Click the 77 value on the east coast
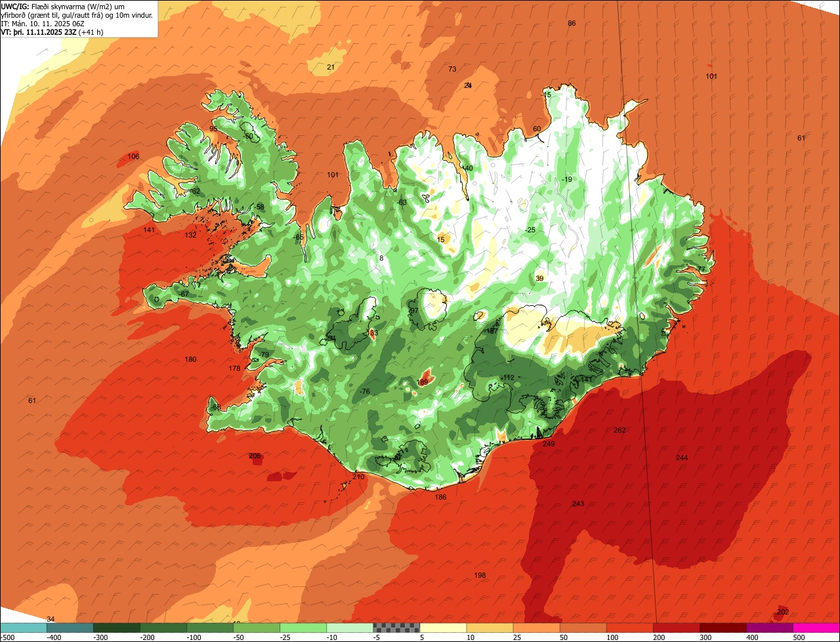This screenshot has width=840, height=642. 702,270
